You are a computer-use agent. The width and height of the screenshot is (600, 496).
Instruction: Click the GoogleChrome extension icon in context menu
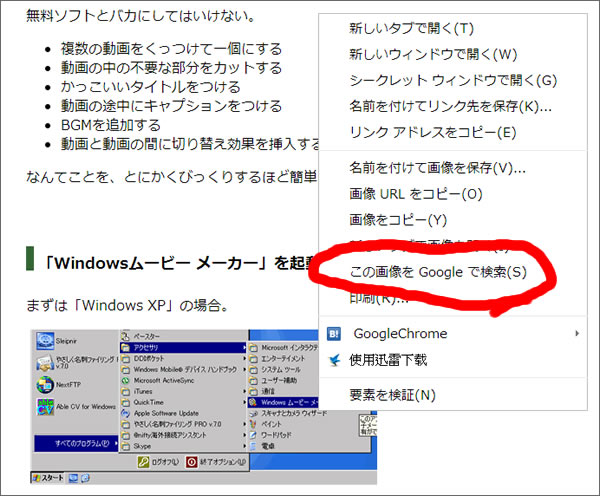tap(335, 334)
